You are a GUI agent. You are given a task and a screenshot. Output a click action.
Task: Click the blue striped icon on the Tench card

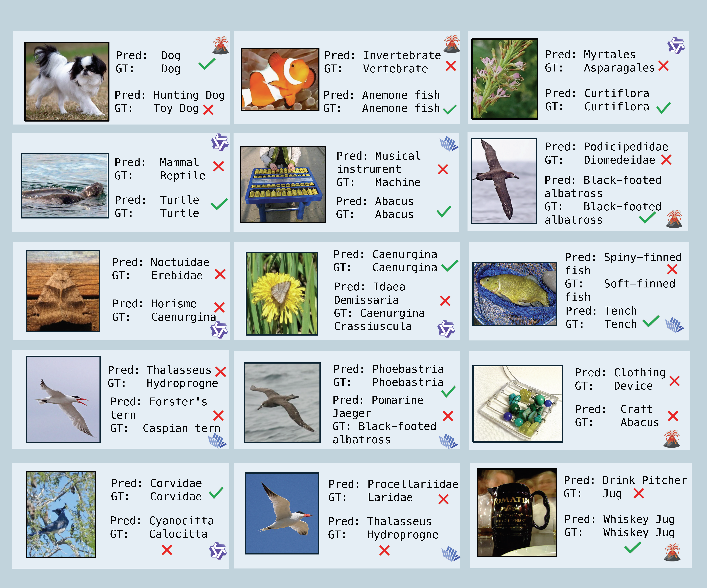(x=675, y=325)
